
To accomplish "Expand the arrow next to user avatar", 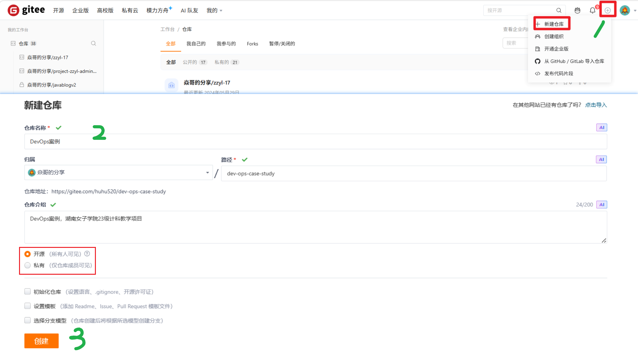I will pos(635,11).
